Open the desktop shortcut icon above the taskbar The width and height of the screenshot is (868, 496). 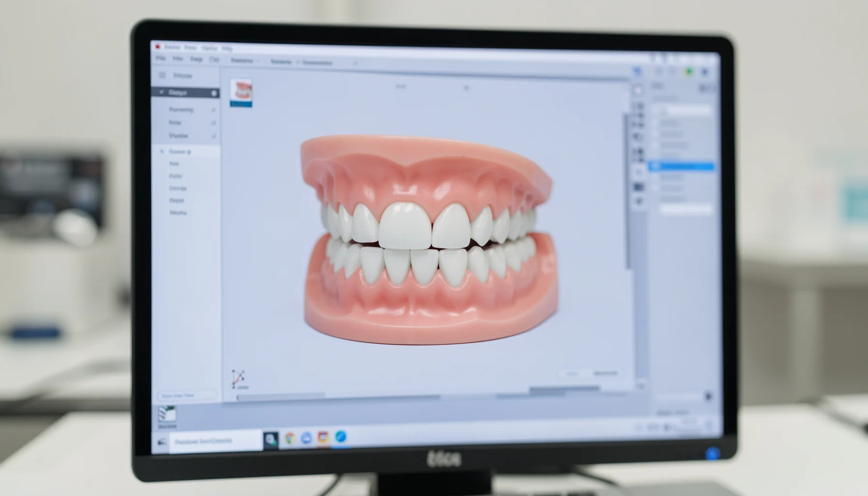tap(167, 418)
